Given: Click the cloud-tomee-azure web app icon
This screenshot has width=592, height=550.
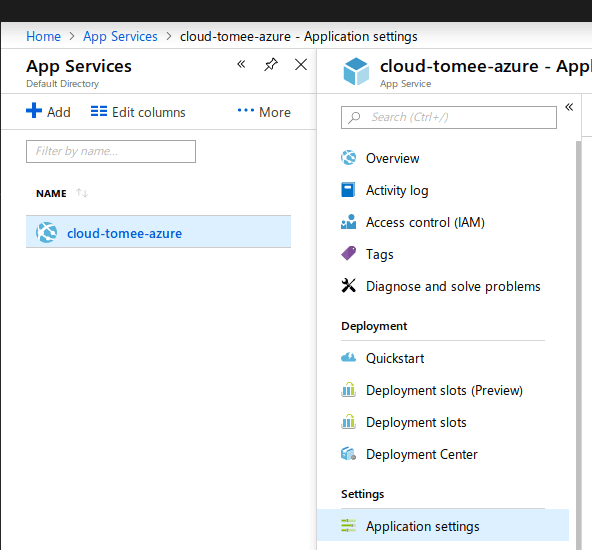Looking at the screenshot, I should point(47,233).
